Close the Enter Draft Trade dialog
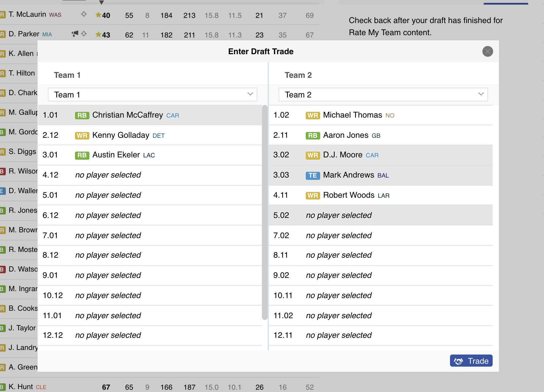 click(x=487, y=52)
